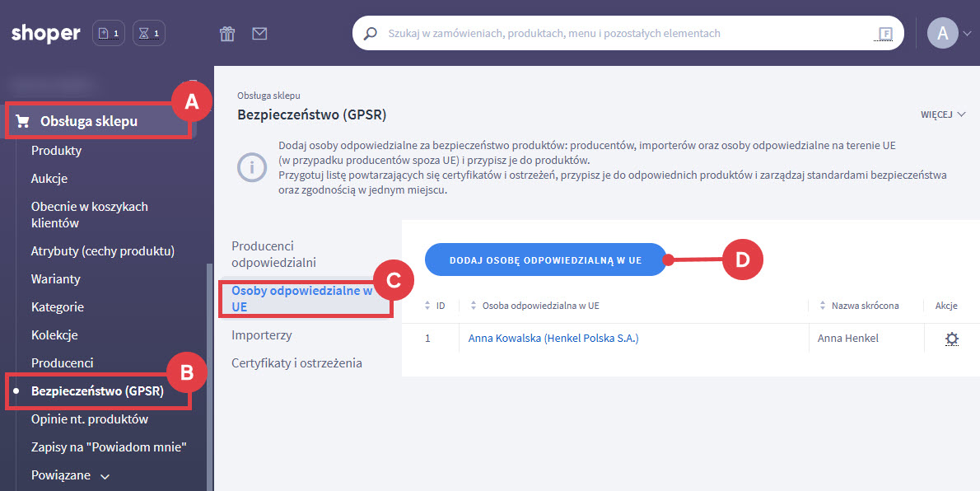
Task: Click the F shortcut key icon
Action: (x=885, y=34)
